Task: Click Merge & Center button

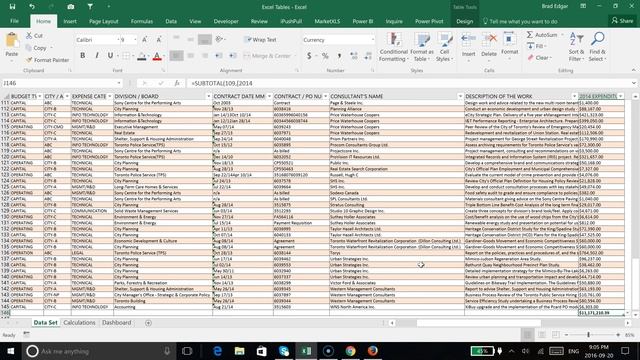Action: 267,56
